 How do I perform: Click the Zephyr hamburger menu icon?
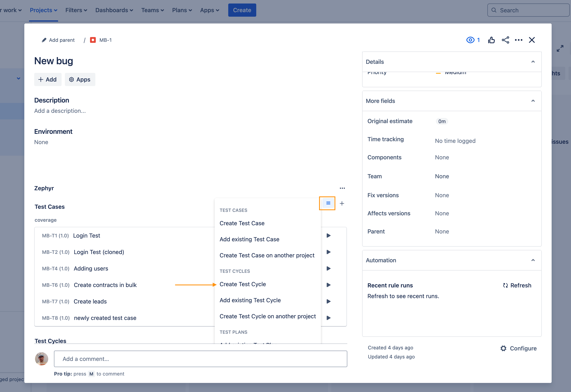click(328, 203)
